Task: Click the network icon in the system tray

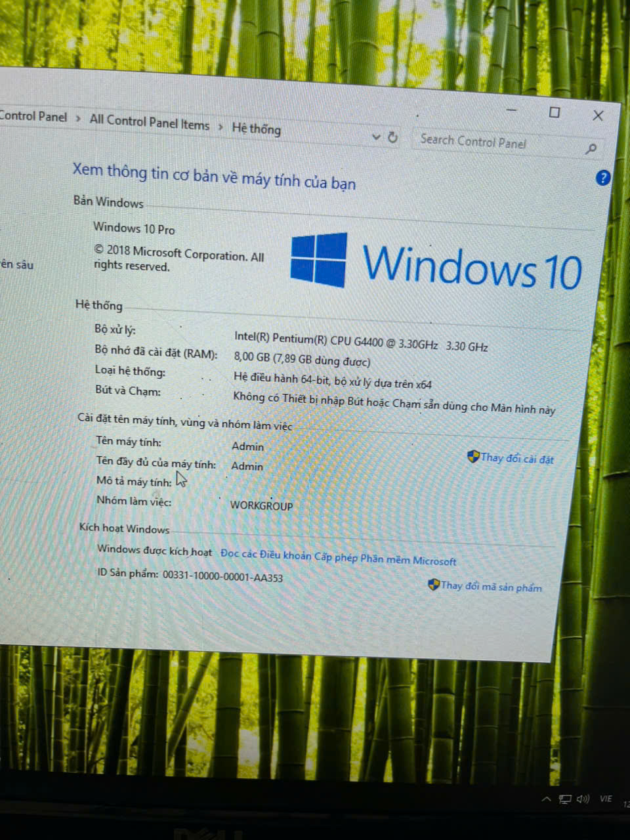Action: pos(564,799)
